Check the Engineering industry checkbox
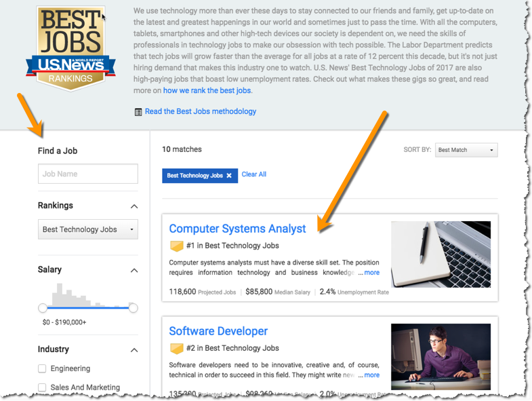This screenshot has height=401, width=532. click(42, 368)
